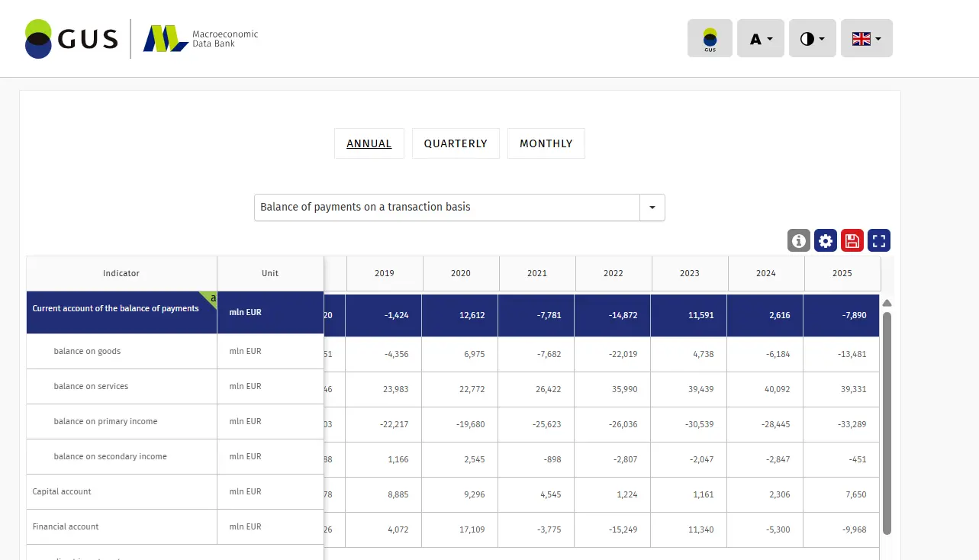Switch to the ANNUAL tab
The height and width of the screenshot is (560, 979).
369,143
